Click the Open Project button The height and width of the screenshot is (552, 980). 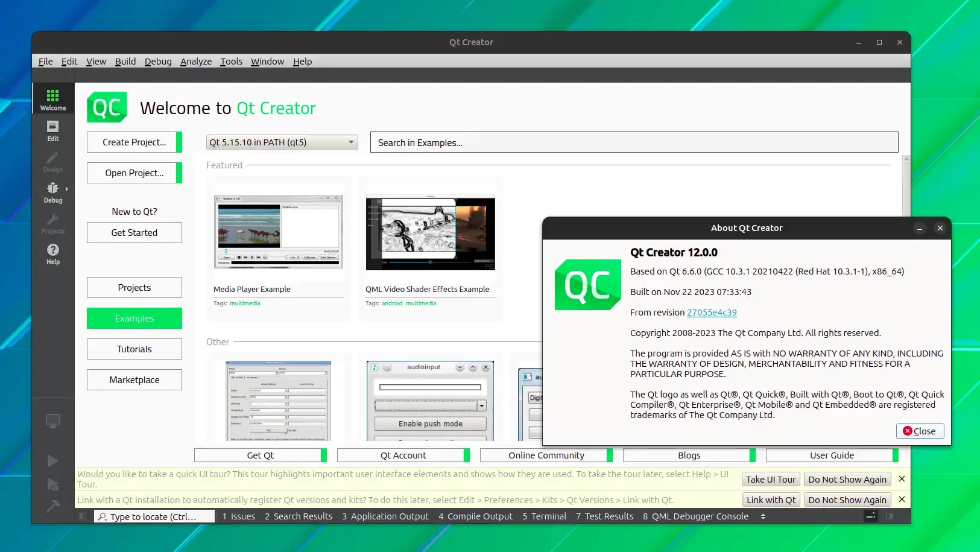(134, 173)
